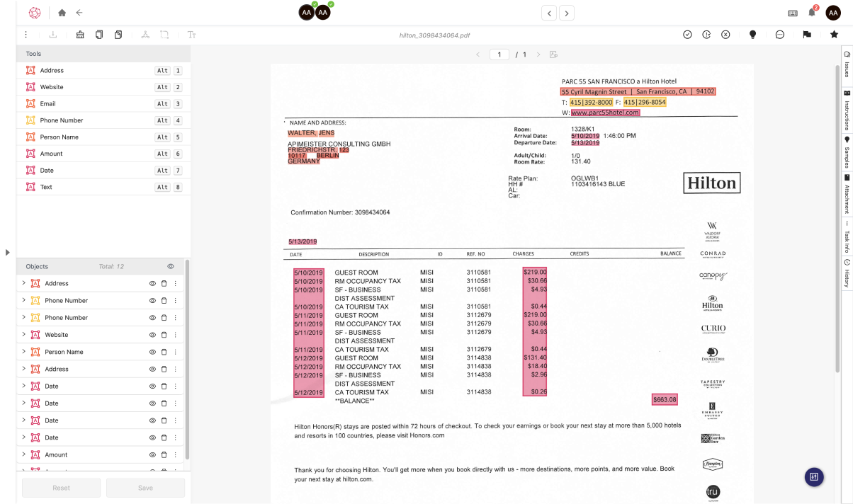Click the paste clipboard icon
This screenshot has height=504, width=853.
pyautogui.click(x=118, y=35)
